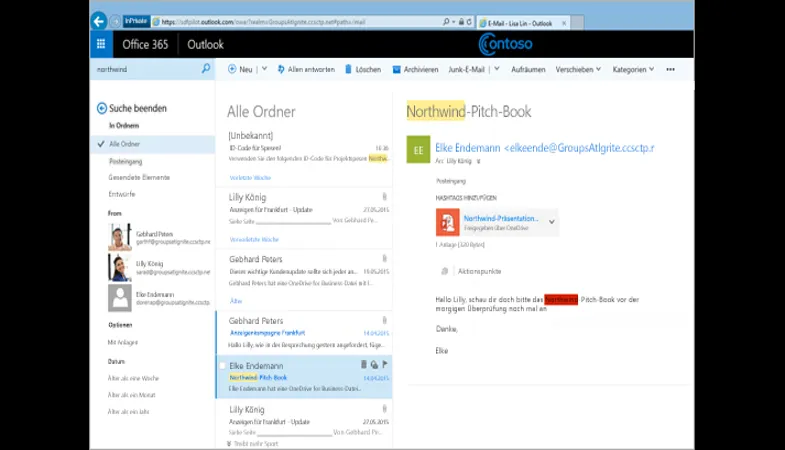Delete Elke Endemann message via trash icon

click(x=363, y=365)
